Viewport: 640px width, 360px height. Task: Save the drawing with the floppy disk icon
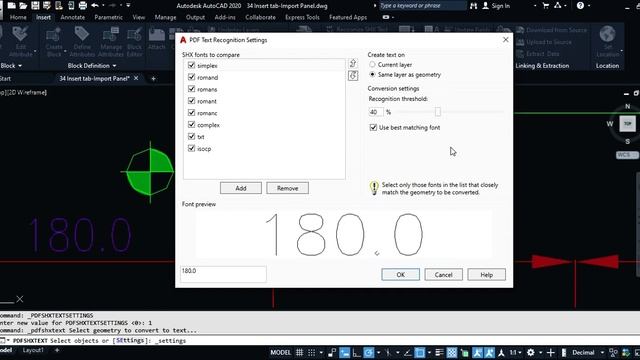[36, 5]
